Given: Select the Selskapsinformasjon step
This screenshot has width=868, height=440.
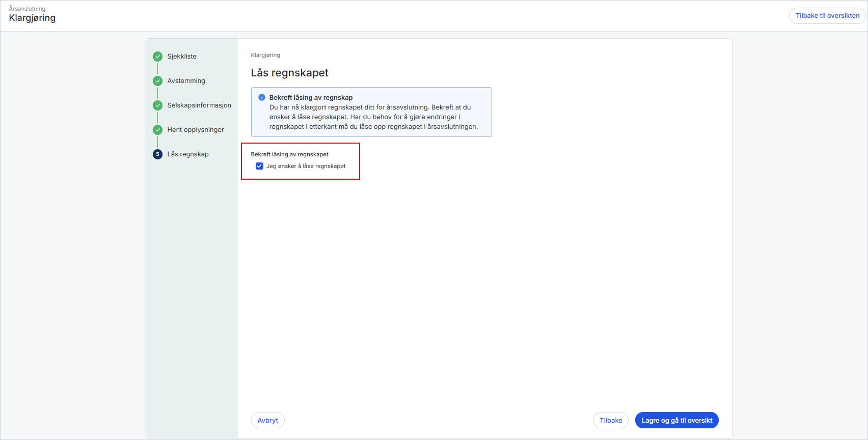Looking at the screenshot, I should point(199,105).
